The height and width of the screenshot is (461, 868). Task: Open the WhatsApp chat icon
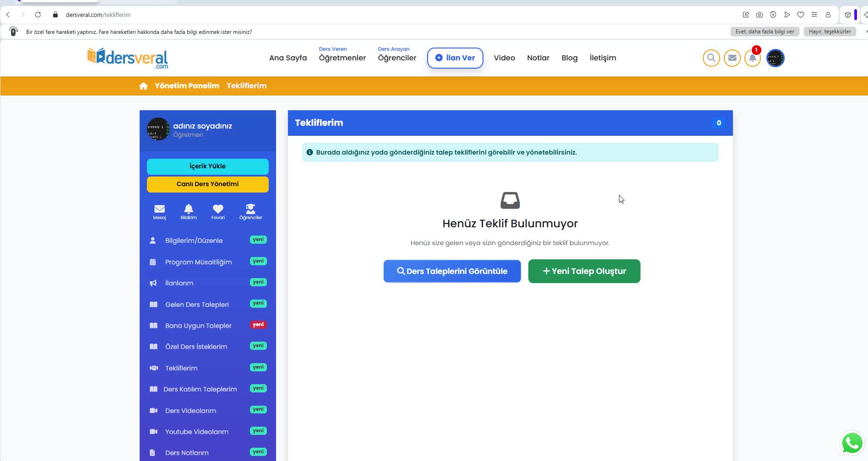pyautogui.click(x=851, y=442)
